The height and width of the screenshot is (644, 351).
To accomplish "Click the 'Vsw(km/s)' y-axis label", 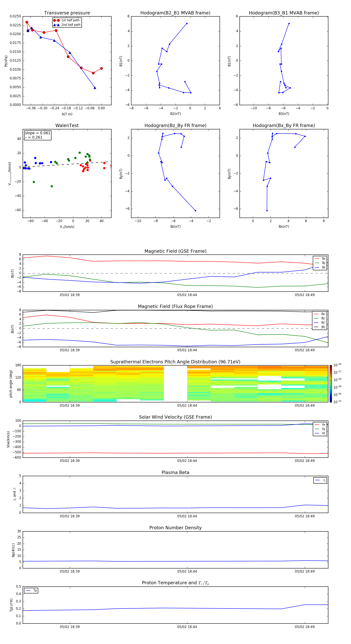I will (x=8, y=439).
